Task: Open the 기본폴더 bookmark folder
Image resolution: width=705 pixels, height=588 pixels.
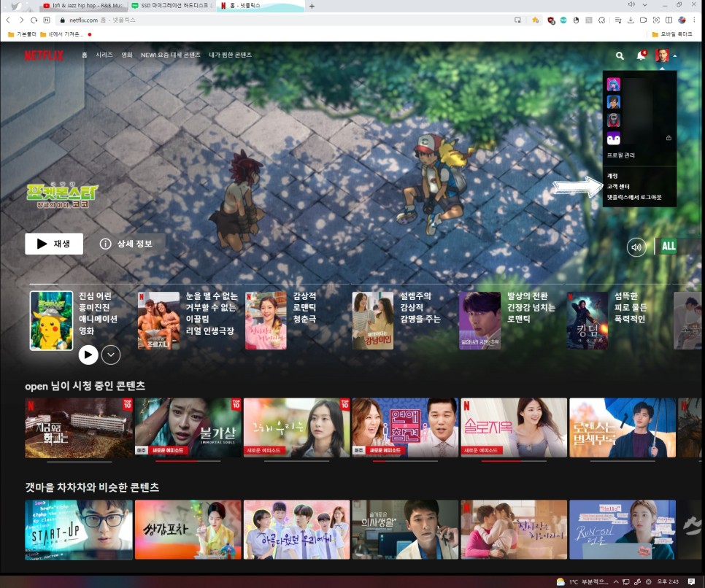Action: point(22,34)
